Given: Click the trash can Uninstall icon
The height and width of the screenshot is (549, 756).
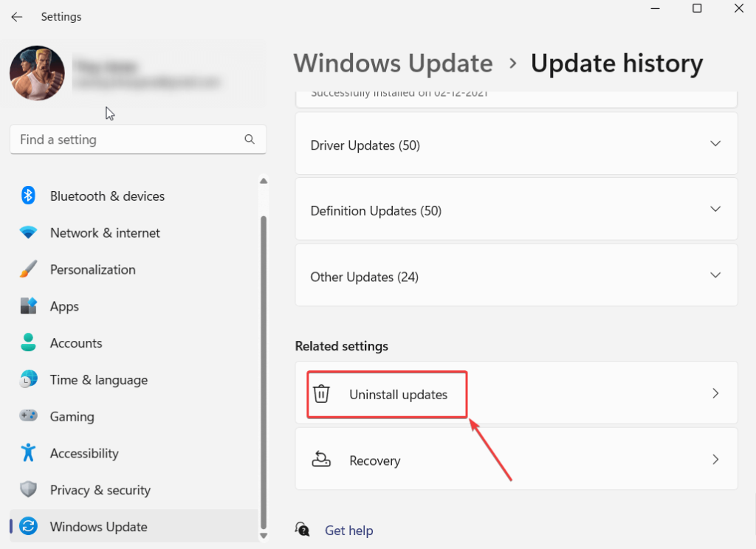Looking at the screenshot, I should [321, 394].
